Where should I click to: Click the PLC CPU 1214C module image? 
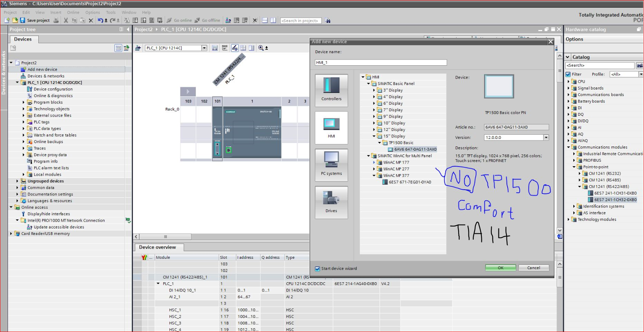tap(252, 132)
